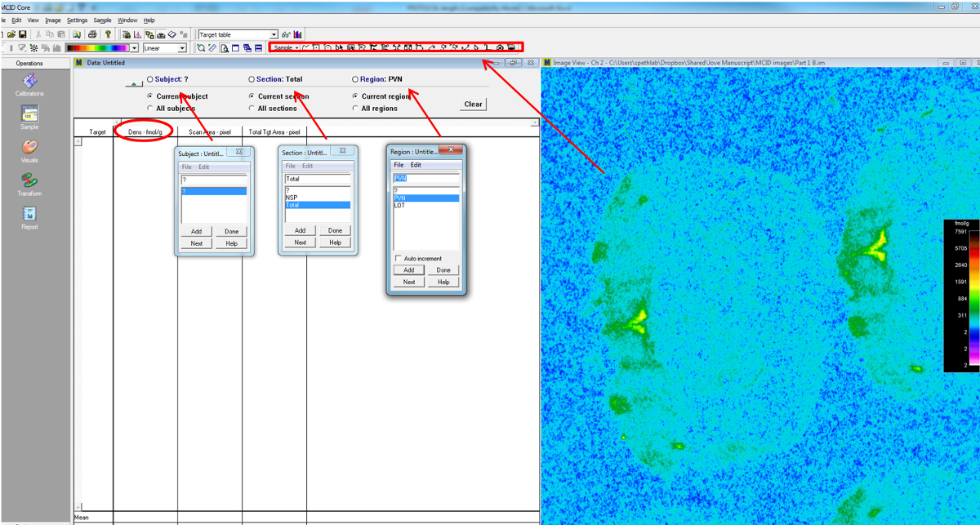Select LOT in the Region list
This screenshot has height=525, width=980.
(399, 206)
